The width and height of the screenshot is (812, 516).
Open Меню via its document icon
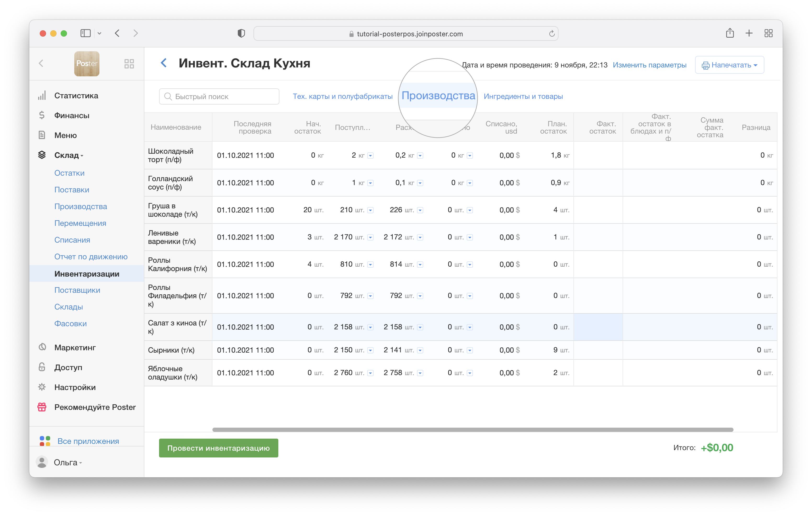(42, 135)
